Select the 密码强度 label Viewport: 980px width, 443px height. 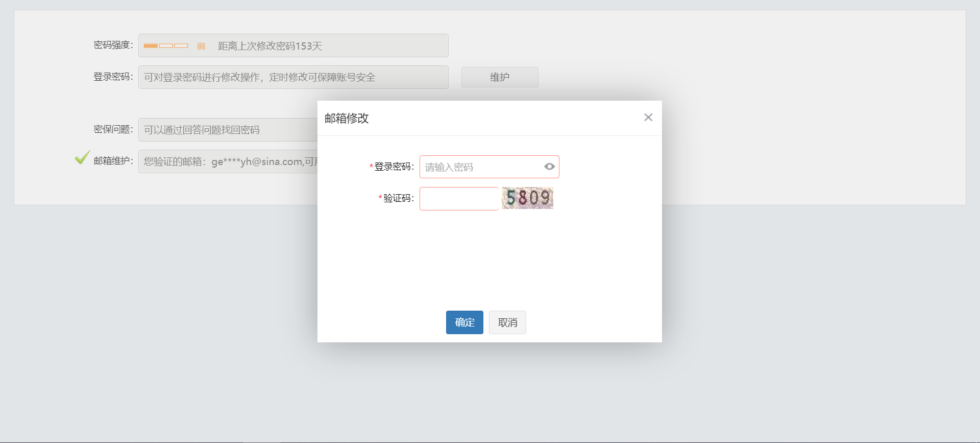113,45
